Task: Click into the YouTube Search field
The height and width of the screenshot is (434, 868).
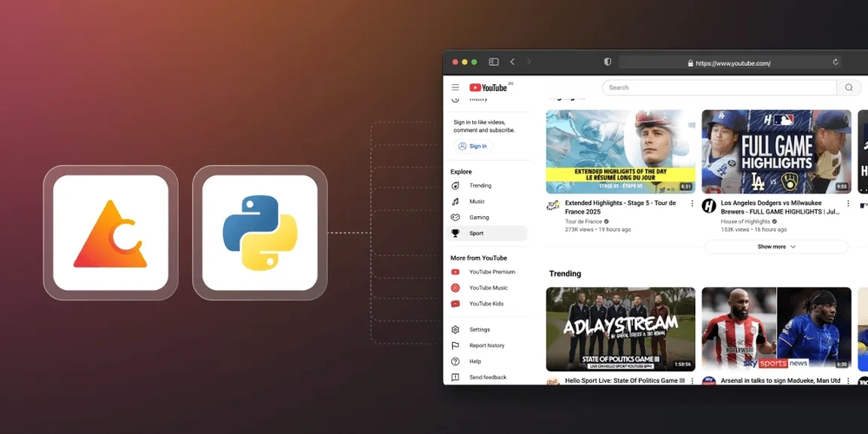Action: coord(719,88)
